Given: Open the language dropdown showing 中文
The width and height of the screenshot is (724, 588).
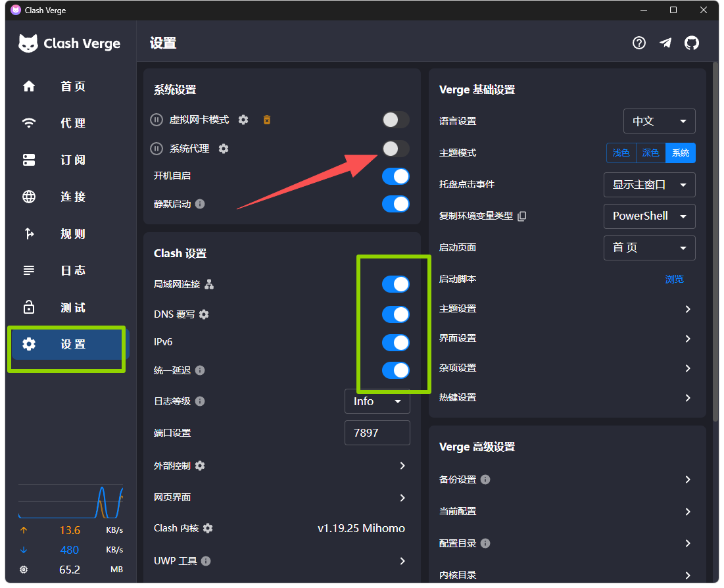Looking at the screenshot, I should [659, 121].
